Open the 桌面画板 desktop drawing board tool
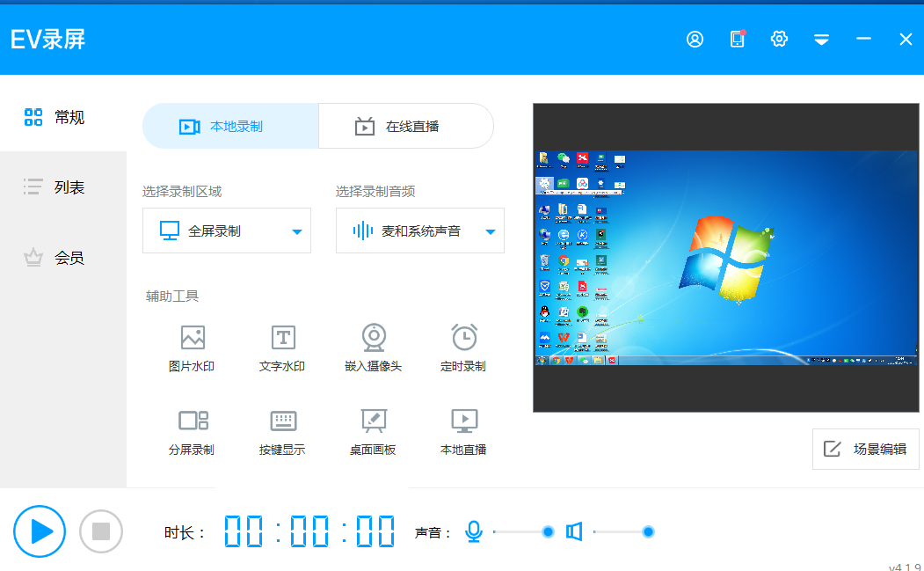This screenshot has height=571, width=924. point(373,432)
